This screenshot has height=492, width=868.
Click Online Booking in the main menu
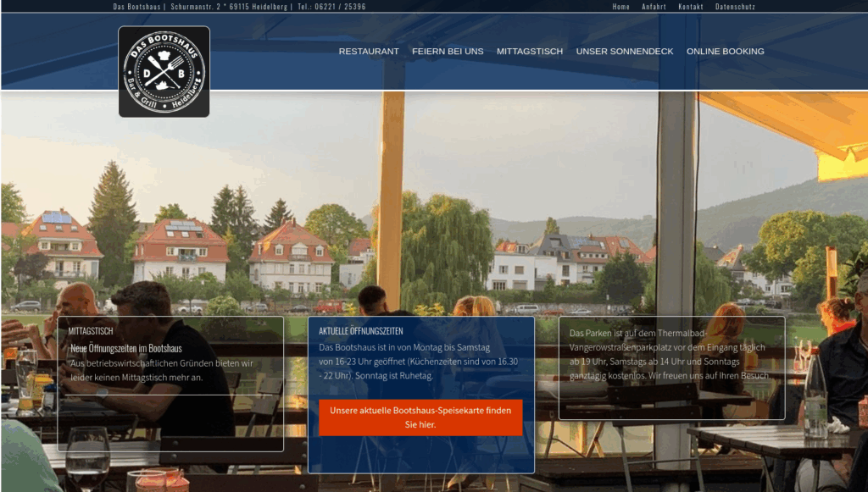(x=725, y=52)
